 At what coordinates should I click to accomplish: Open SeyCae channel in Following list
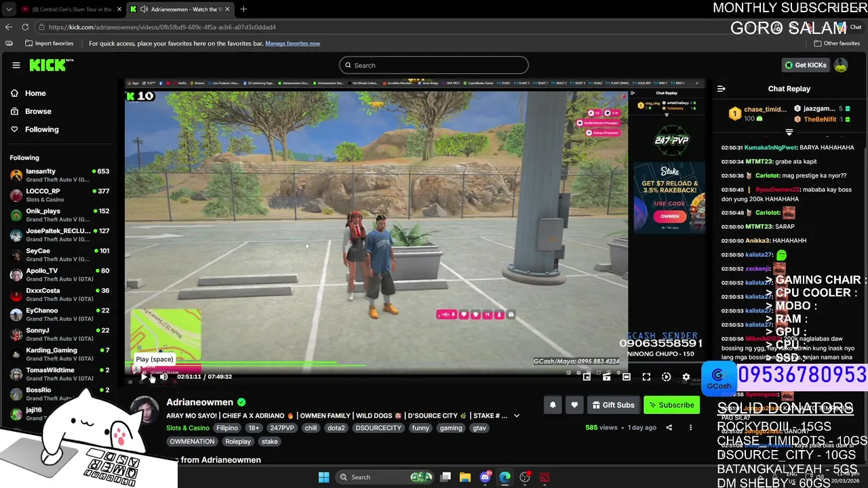point(60,255)
